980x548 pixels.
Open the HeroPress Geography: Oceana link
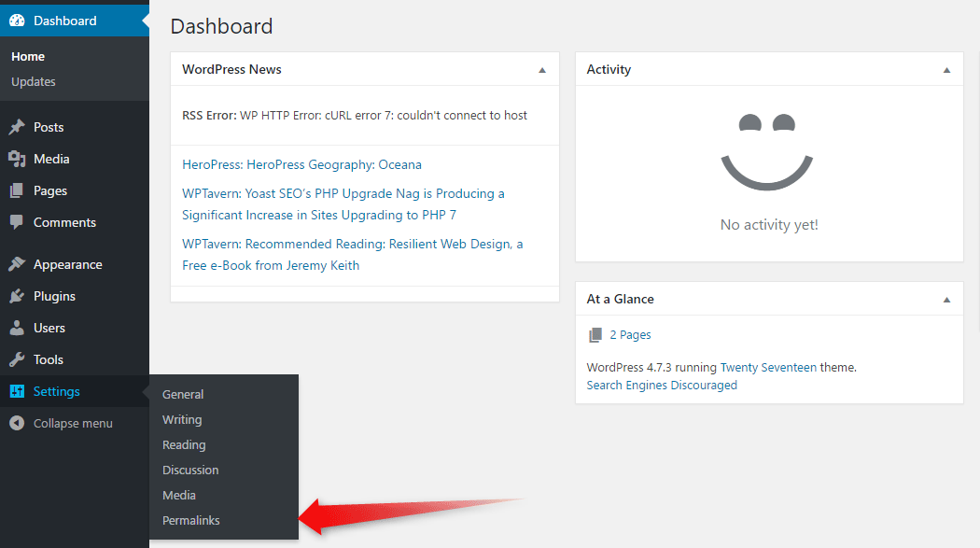click(x=301, y=164)
